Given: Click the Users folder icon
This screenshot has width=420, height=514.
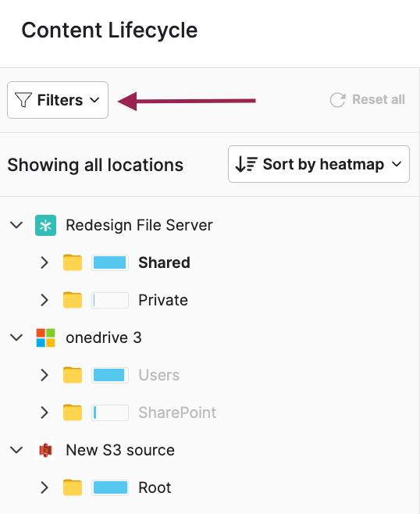Looking at the screenshot, I should point(73,375).
